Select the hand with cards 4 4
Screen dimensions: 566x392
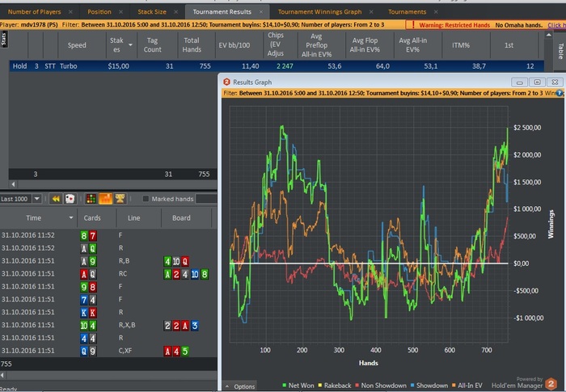(x=108, y=338)
